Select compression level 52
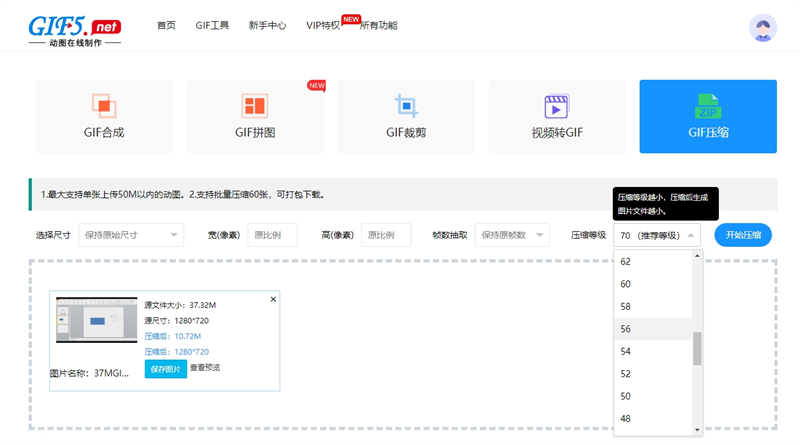 point(653,374)
